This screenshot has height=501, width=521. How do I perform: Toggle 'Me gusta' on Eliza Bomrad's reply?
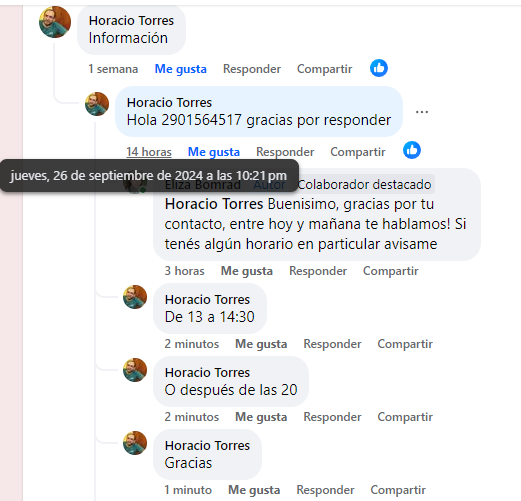click(247, 271)
